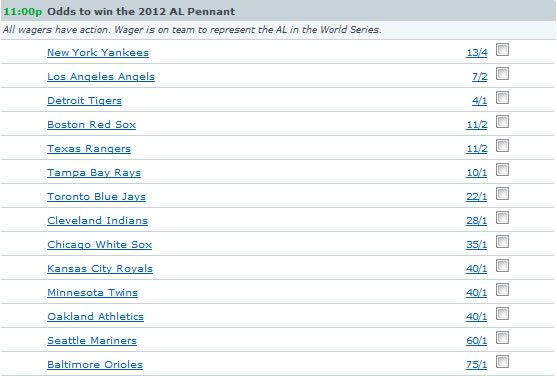Select the Kansas City Royals link
This screenshot has height=376, width=557.
tap(100, 269)
